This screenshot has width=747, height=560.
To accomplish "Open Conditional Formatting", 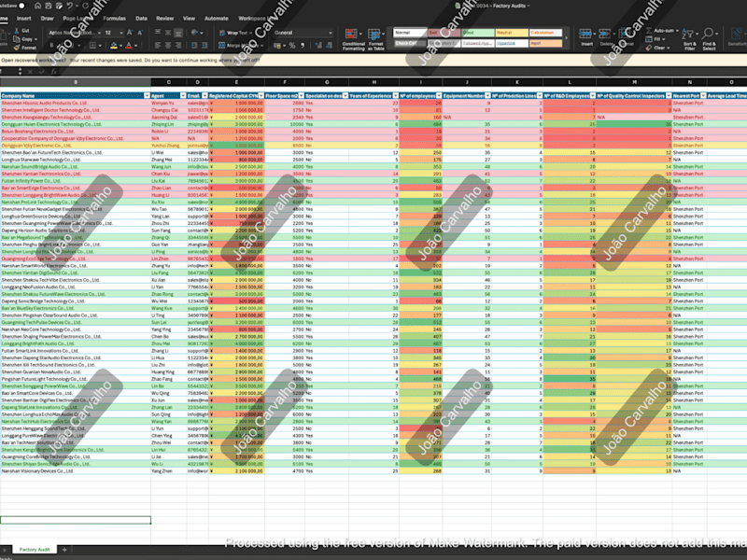I will click(353, 39).
